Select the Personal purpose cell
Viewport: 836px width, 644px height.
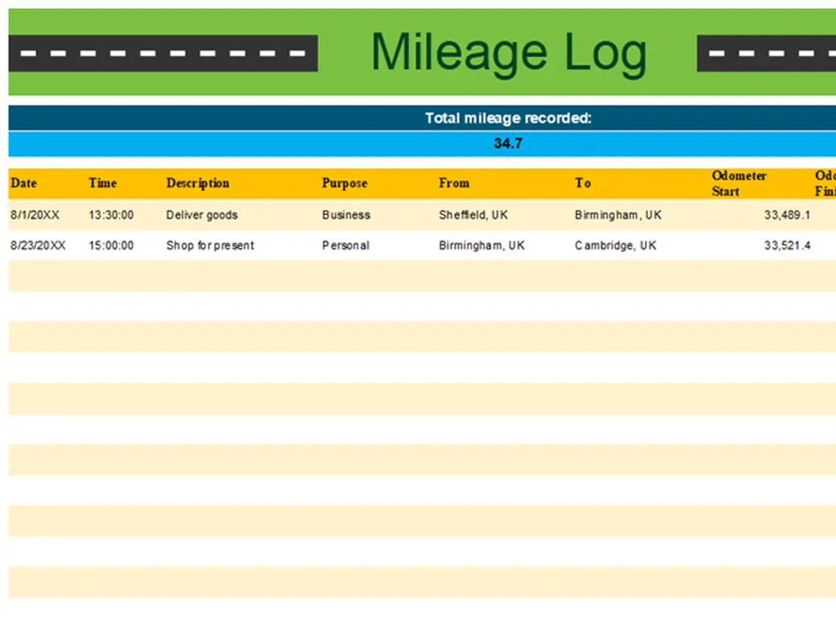pos(346,246)
